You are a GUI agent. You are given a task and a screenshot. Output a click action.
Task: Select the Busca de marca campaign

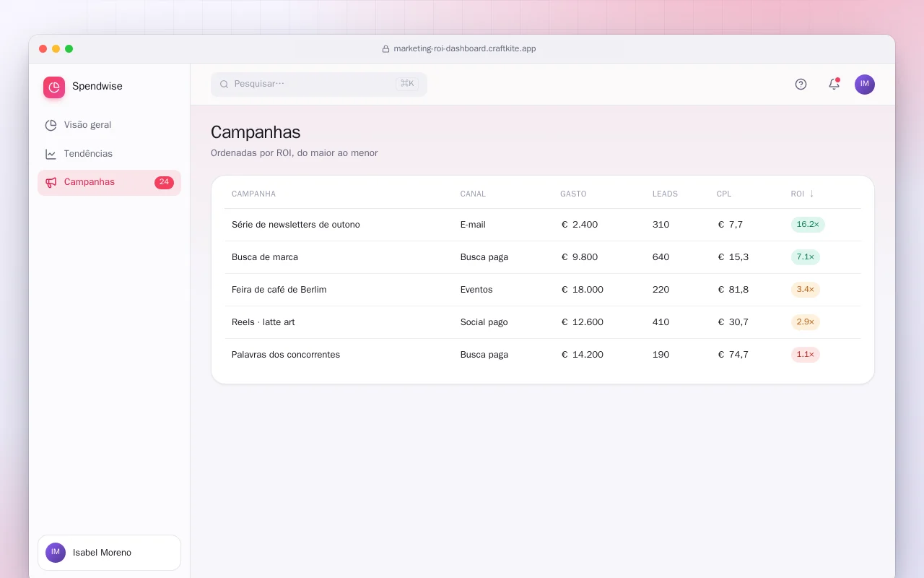[265, 257]
